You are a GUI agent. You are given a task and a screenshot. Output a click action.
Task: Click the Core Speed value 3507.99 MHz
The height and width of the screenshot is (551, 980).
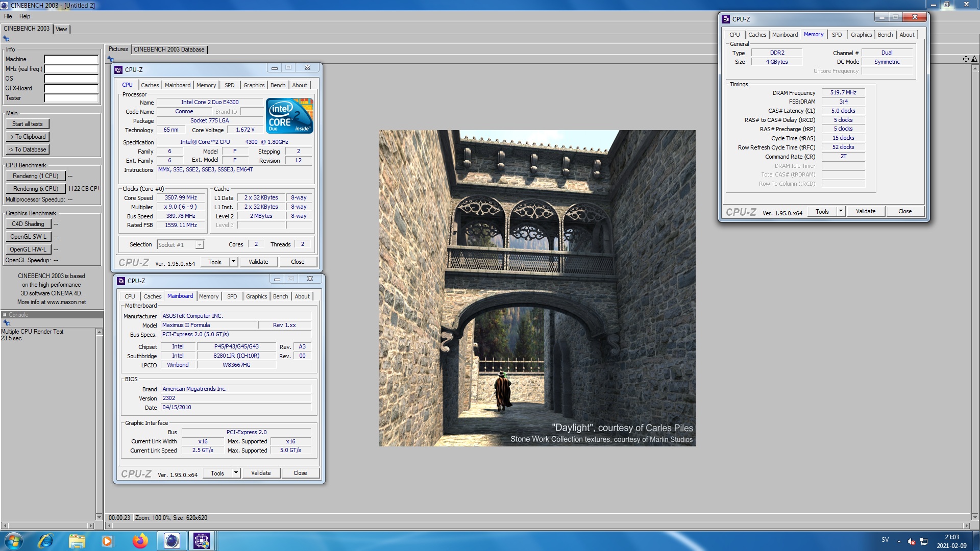[181, 197]
